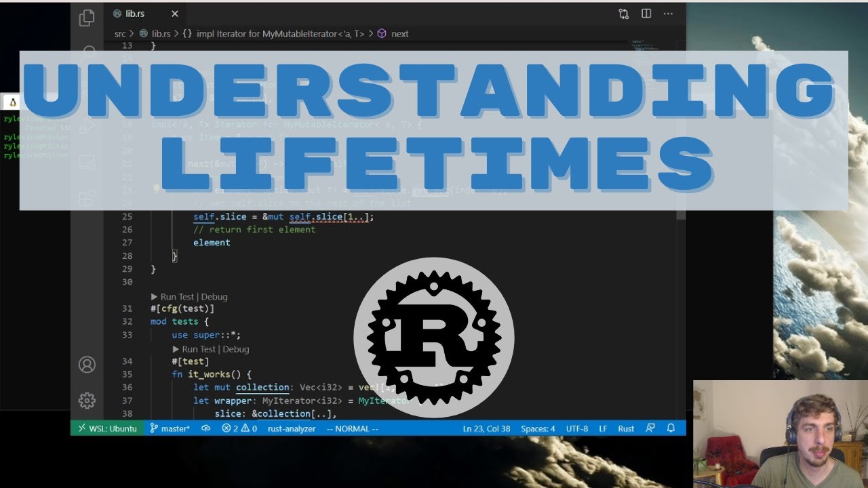Click '#[cfg(test)]' attribute on line 31
The width and height of the screenshot is (868, 488).
[182, 308]
